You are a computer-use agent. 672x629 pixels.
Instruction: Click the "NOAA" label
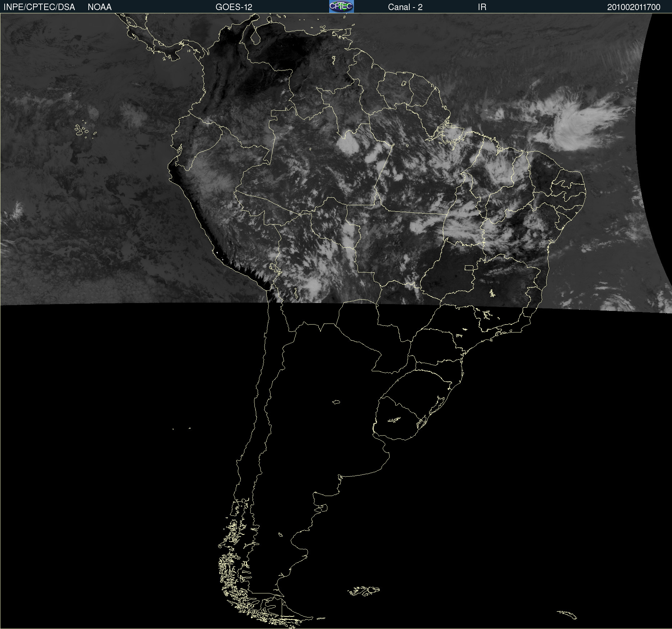[x=100, y=7]
